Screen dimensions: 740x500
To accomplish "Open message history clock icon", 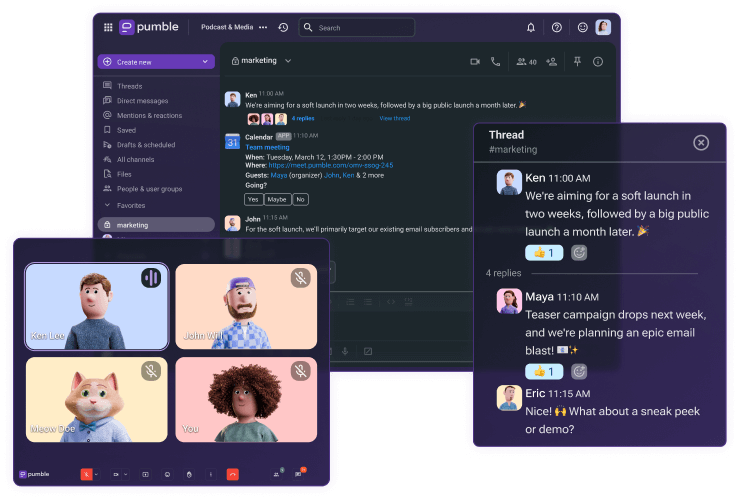I will tap(283, 28).
